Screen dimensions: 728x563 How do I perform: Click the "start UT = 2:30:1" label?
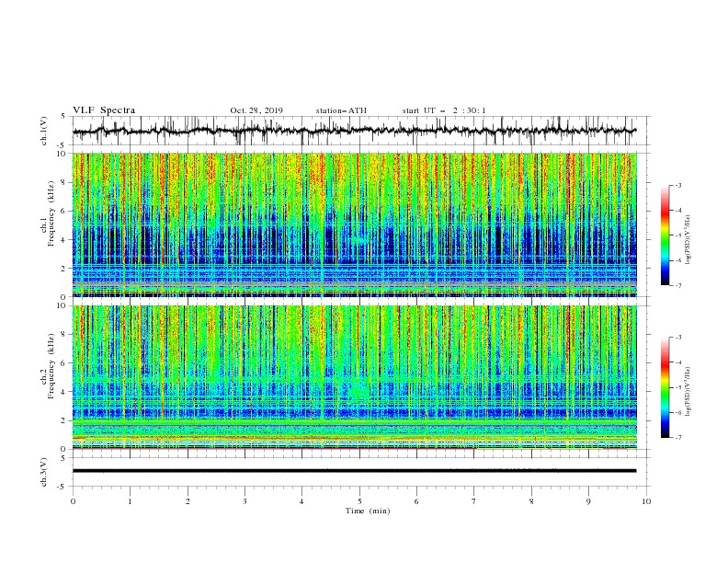tap(444, 110)
